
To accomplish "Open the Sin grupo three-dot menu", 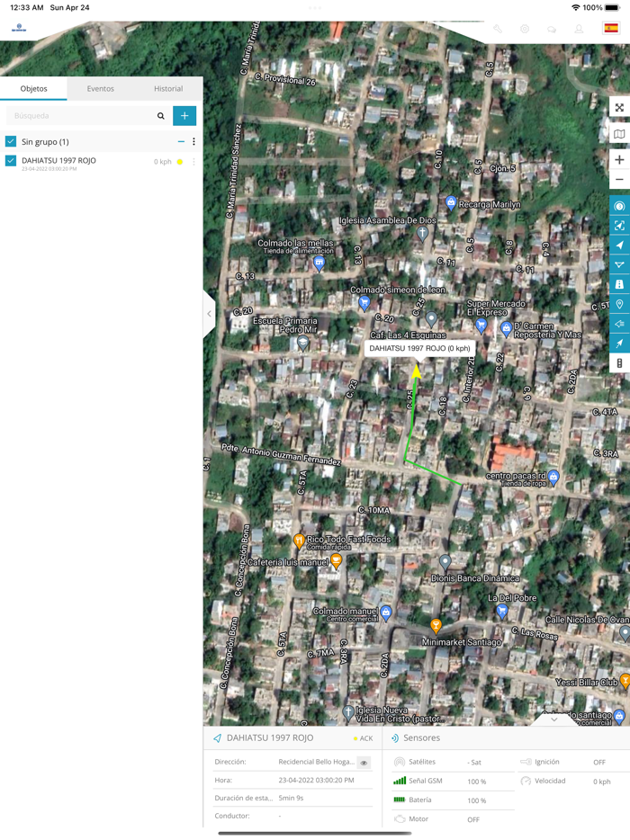I will [193, 141].
